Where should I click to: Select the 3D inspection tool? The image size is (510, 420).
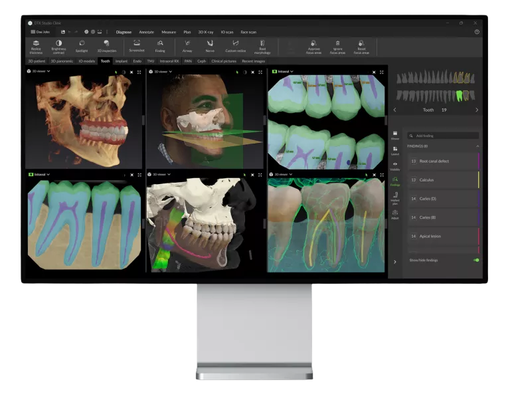107,47
